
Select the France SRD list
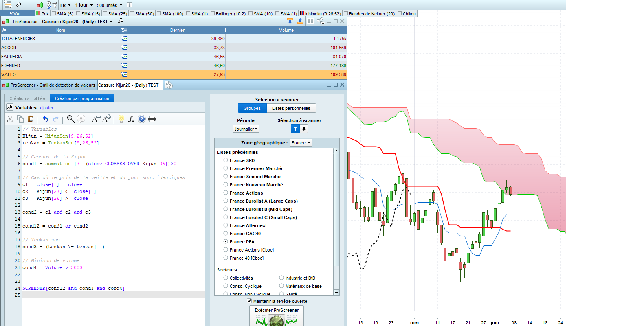[226, 160]
